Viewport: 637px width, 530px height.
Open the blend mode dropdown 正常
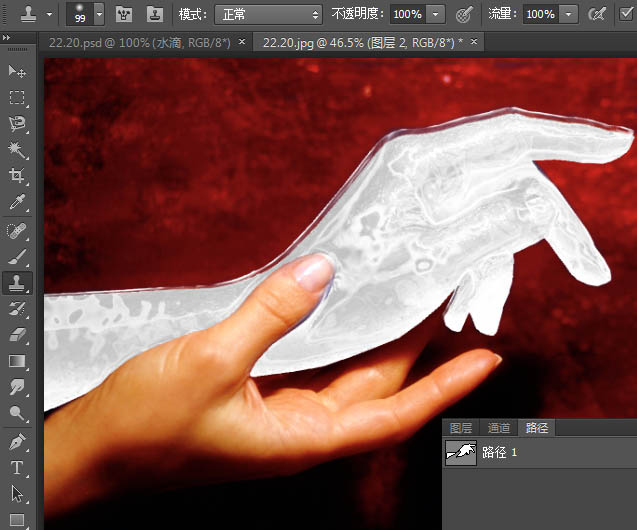268,15
